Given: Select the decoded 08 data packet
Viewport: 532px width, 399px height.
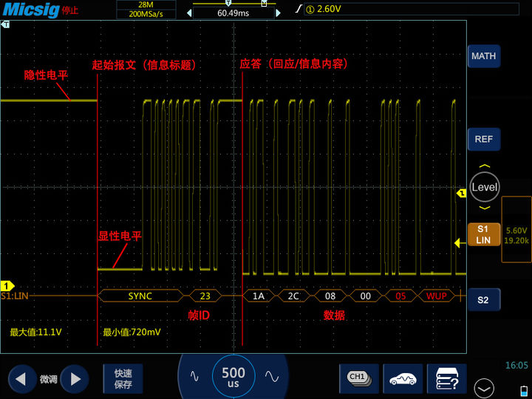Looking at the screenshot, I should click(x=330, y=296).
